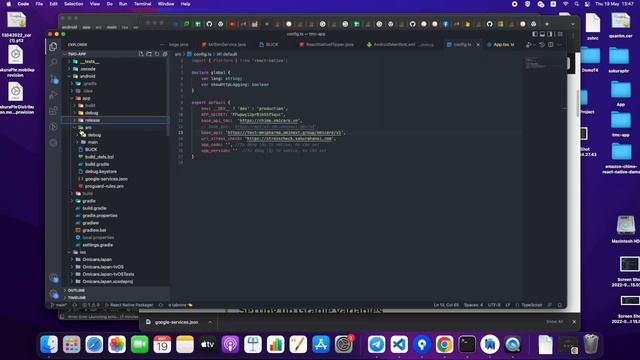Open the Extensions view
The height and width of the screenshot is (360, 640).
tap(53, 111)
